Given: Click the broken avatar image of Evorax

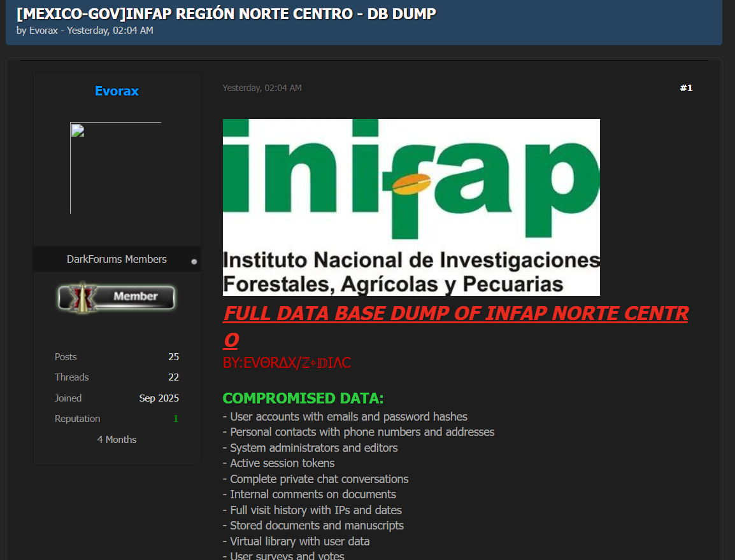Looking at the screenshot, I should tap(115, 168).
